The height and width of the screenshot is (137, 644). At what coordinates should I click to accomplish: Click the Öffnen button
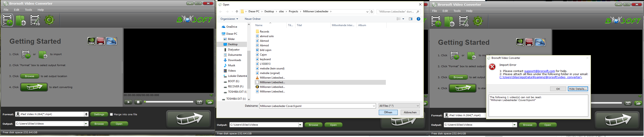click(x=388, y=112)
